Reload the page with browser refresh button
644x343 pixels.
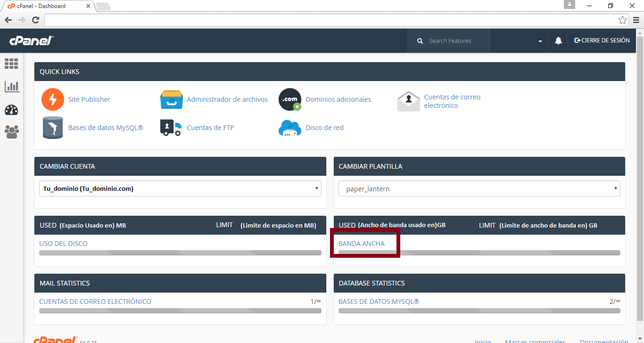coord(35,20)
